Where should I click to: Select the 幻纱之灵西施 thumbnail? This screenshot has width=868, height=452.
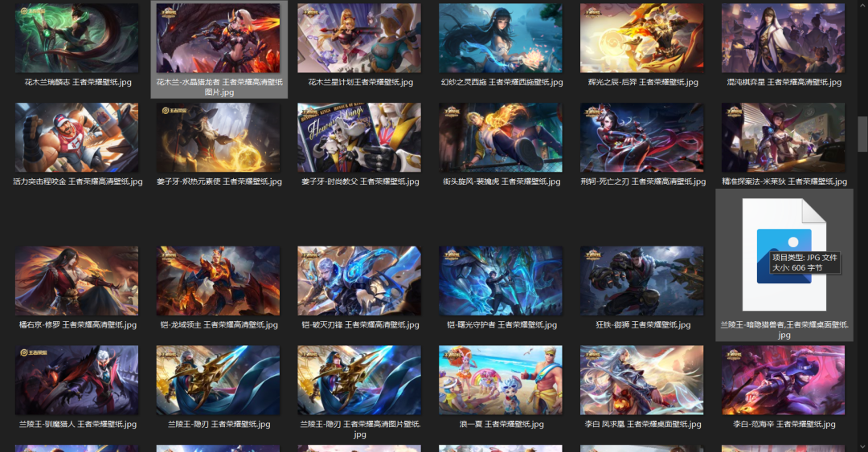[501, 39]
